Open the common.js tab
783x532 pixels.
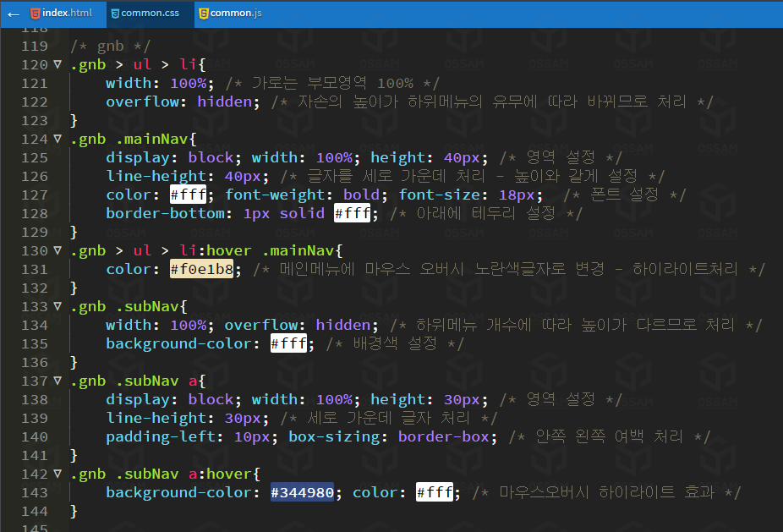230,14
